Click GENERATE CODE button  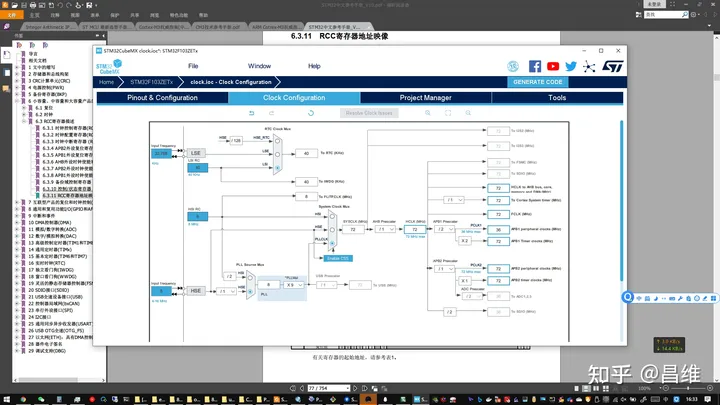tap(538, 82)
